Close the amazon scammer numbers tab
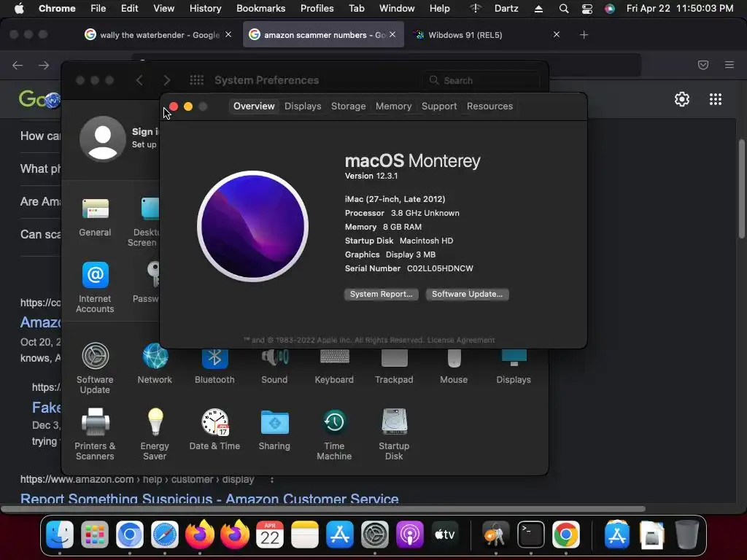This screenshot has height=560, width=747. (392, 35)
